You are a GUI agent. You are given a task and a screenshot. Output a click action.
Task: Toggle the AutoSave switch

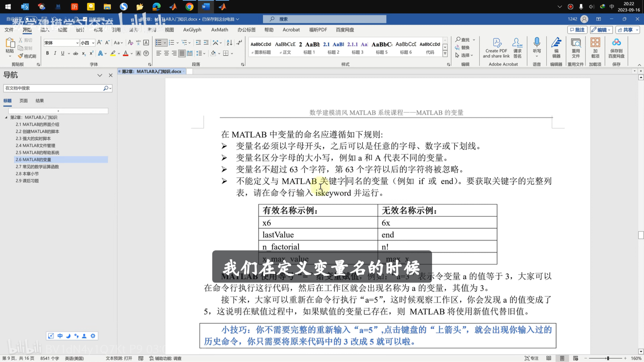(31, 19)
